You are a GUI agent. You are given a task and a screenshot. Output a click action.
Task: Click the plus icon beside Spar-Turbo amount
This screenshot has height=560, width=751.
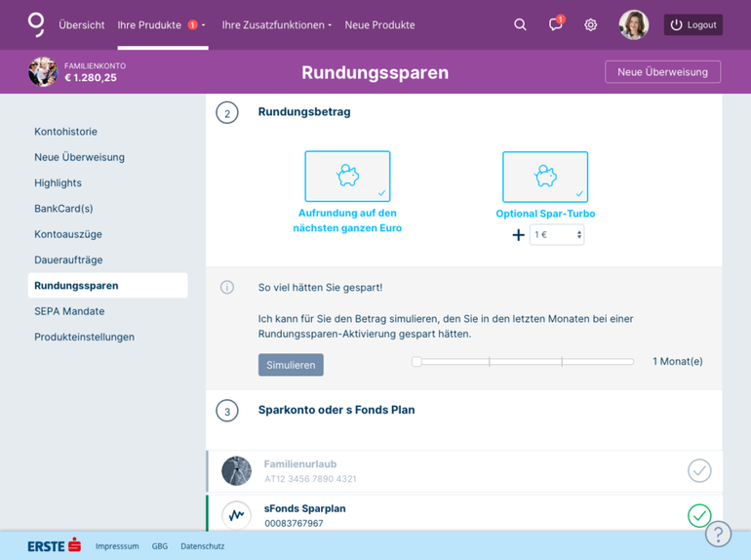[518, 235]
